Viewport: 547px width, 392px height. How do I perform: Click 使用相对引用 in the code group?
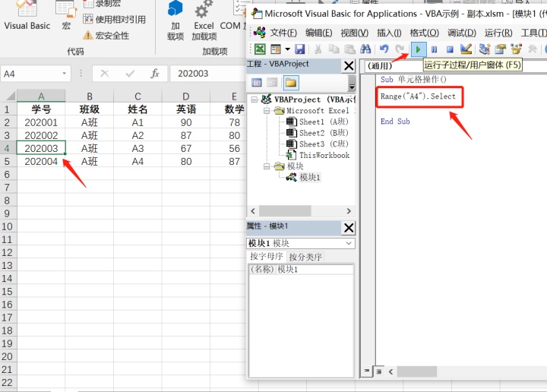click(115, 19)
